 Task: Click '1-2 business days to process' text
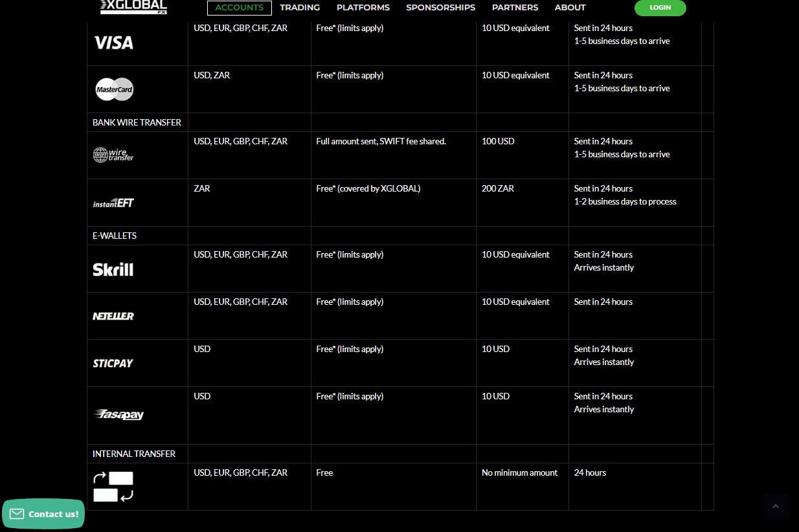pos(625,201)
